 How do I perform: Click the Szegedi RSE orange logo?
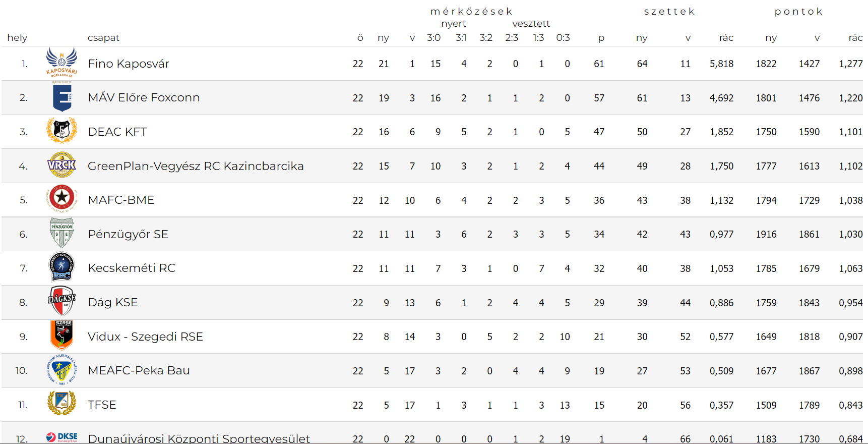61,335
